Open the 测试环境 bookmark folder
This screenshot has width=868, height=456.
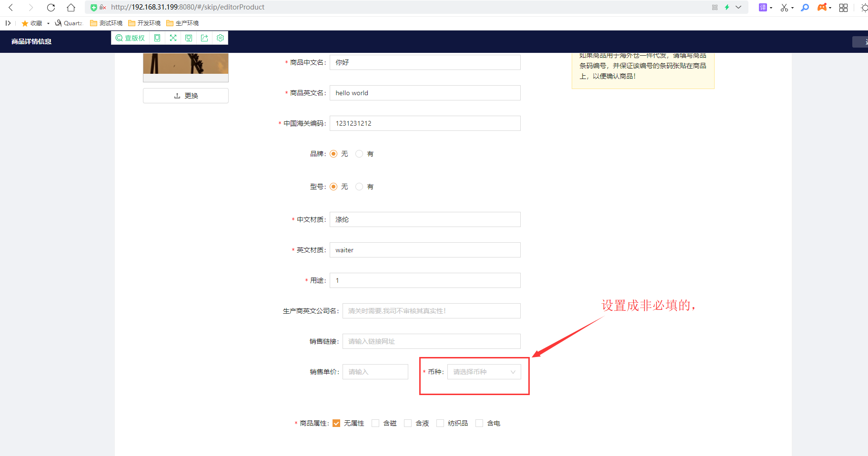tap(106, 23)
